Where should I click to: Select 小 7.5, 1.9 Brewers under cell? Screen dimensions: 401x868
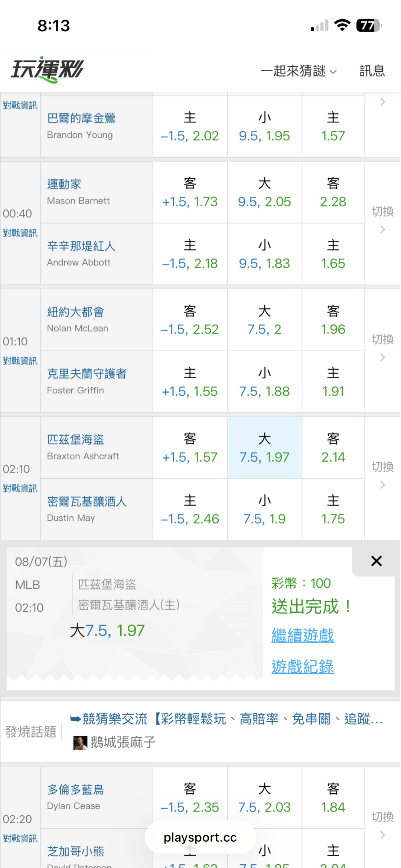(x=264, y=509)
